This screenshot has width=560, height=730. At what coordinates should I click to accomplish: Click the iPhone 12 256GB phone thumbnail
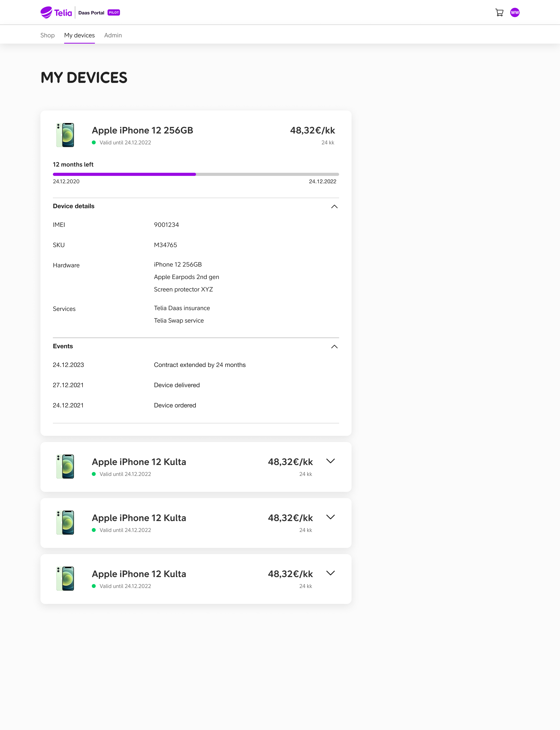(65, 135)
